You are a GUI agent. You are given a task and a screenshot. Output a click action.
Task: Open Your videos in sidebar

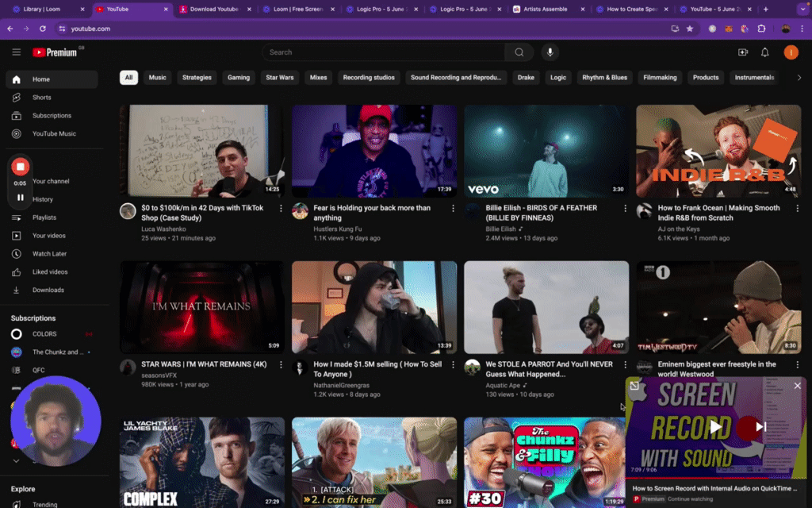pyautogui.click(x=52, y=236)
